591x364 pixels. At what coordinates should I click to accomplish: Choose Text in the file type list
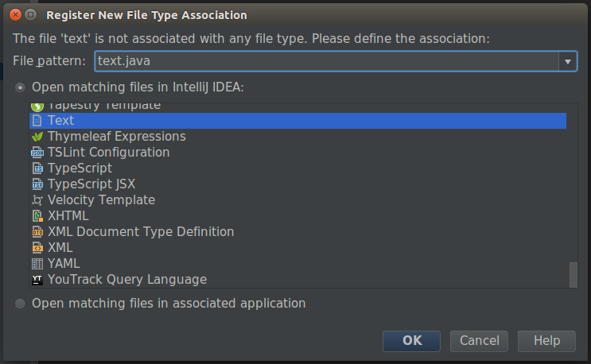(60, 121)
